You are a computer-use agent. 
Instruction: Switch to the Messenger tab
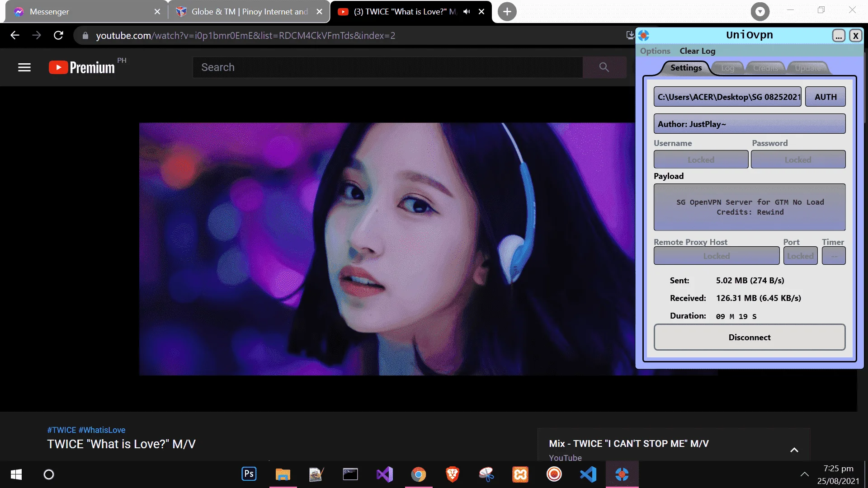click(x=86, y=12)
